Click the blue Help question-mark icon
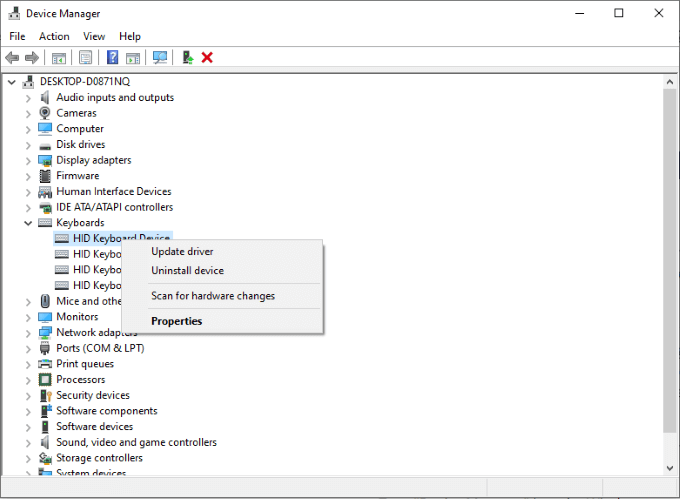The height and width of the screenshot is (499, 680). pyautogui.click(x=112, y=58)
